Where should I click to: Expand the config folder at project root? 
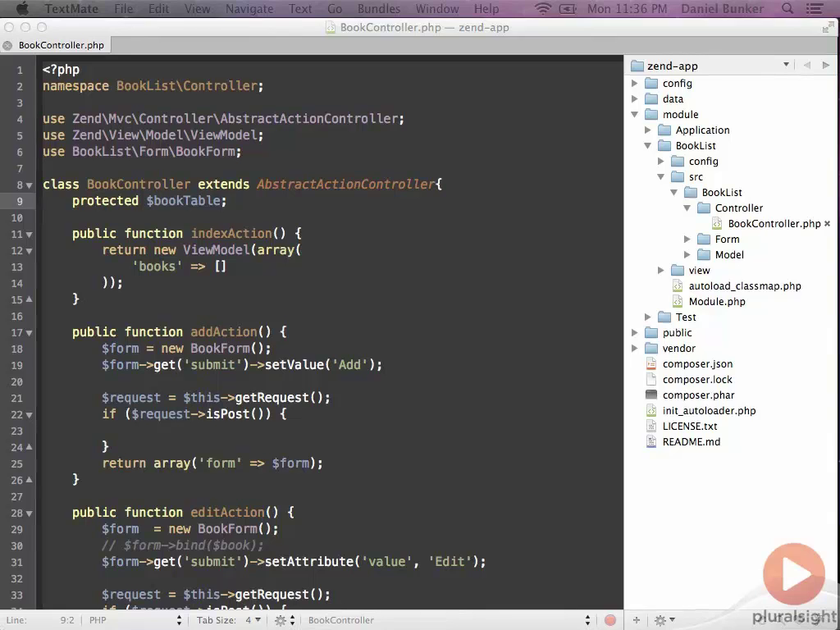(634, 83)
